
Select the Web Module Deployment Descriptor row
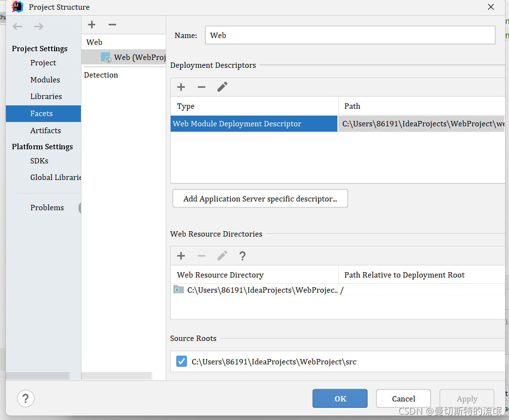254,124
